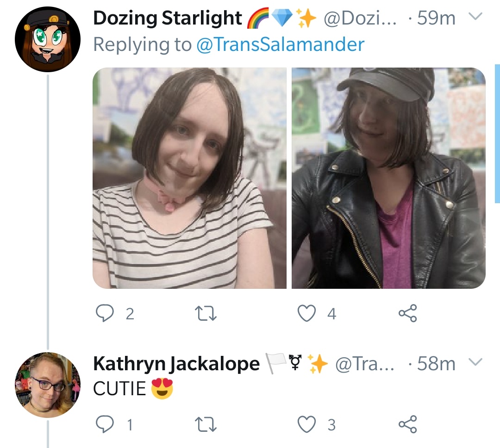Viewport: 500px width, 448px height.
Task: Click the @Dozi... handle text
Action: (360, 18)
